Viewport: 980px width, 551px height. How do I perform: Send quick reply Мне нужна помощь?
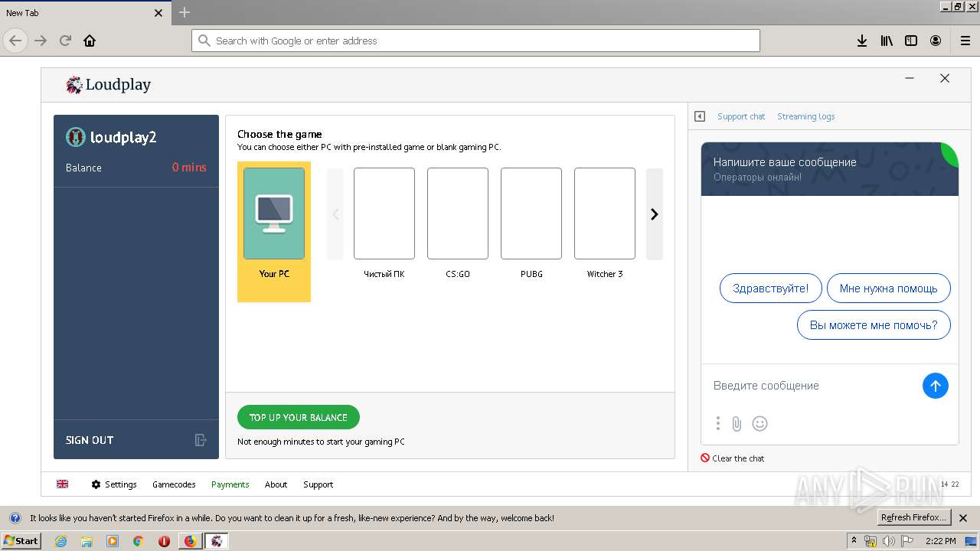click(x=889, y=289)
